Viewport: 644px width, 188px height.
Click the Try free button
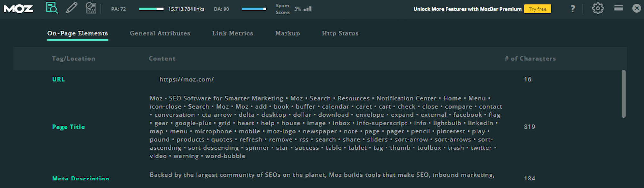pos(537,9)
